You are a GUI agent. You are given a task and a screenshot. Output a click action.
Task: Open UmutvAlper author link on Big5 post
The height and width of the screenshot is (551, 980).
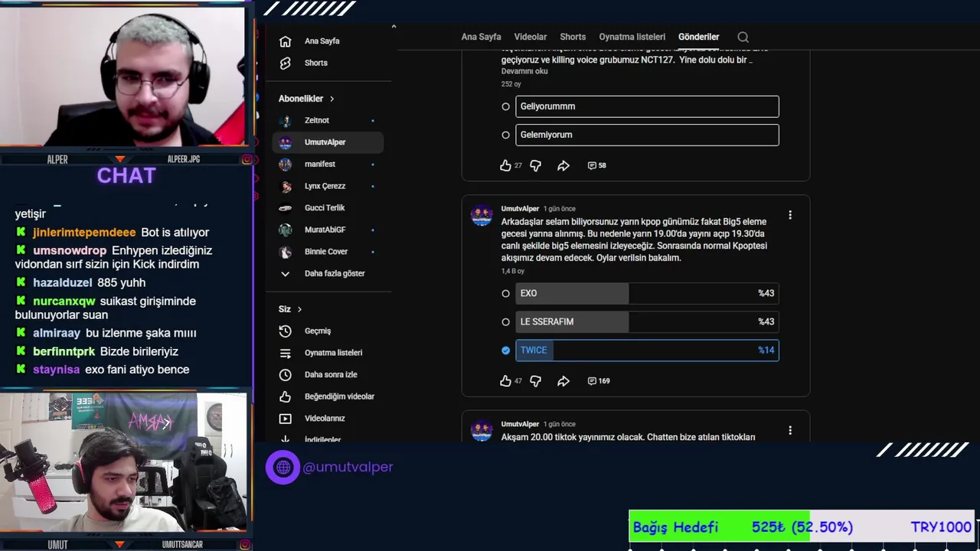[x=520, y=209]
